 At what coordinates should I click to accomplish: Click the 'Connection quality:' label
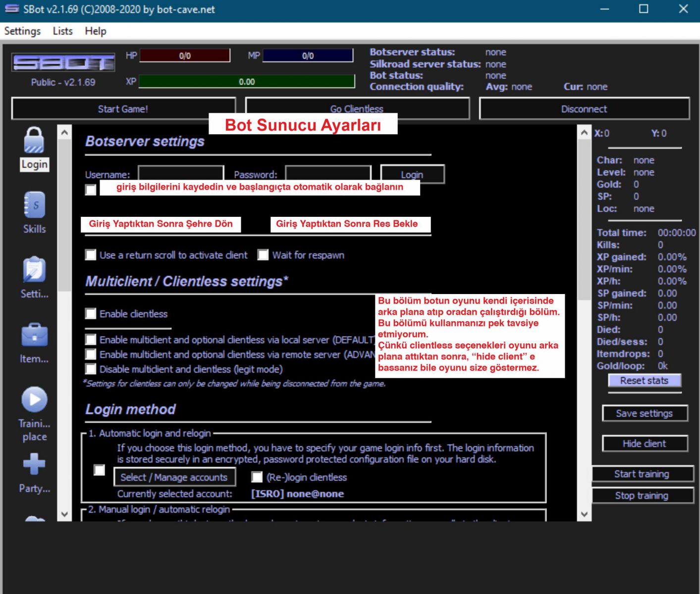[x=417, y=87]
